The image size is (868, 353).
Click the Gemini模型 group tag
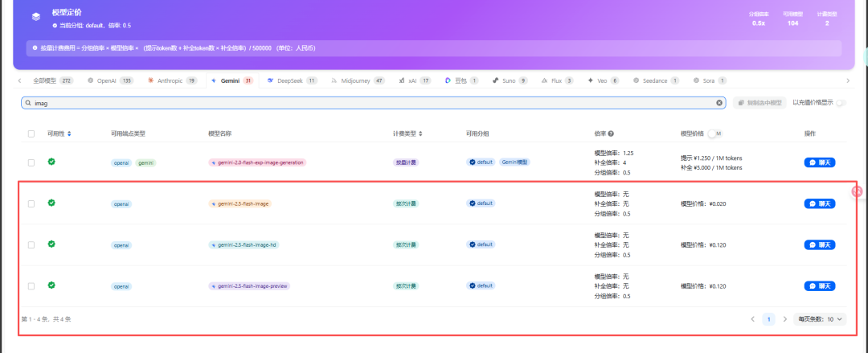(x=514, y=162)
